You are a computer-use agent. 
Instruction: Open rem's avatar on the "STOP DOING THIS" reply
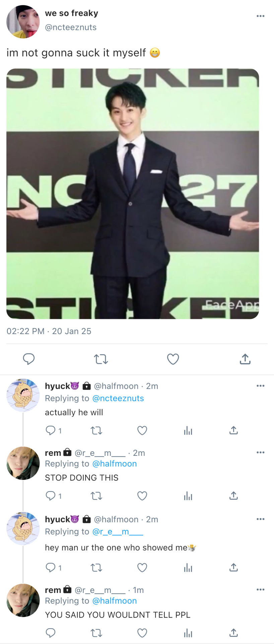23,463
